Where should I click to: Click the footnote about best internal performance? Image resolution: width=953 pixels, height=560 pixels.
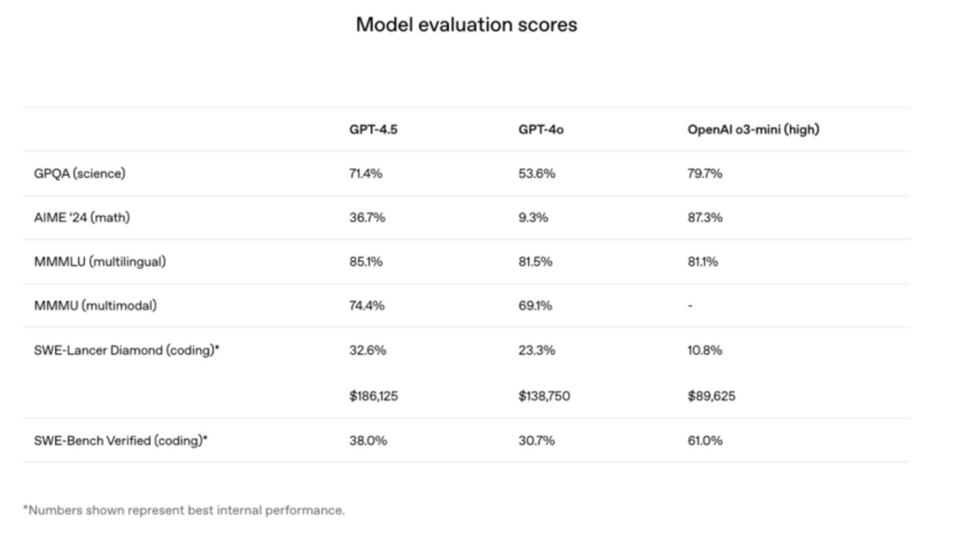coord(184,510)
